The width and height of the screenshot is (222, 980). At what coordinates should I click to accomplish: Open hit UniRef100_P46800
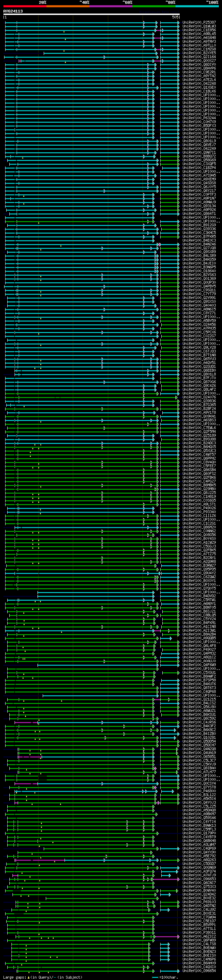[x=199, y=791]
